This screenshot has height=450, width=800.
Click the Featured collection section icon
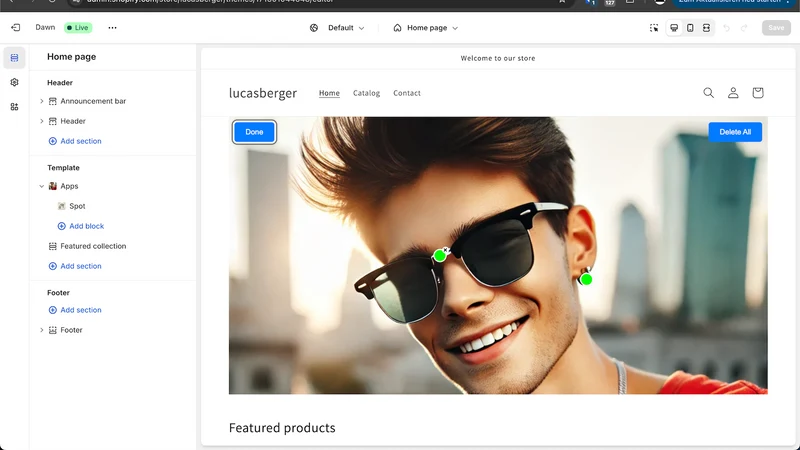point(53,246)
